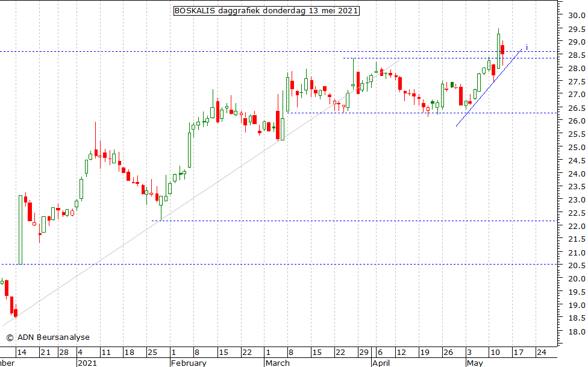The width and height of the screenshot is (588, 367).
Task: Select date label 10 on time axis
Action: pos(495,353)
